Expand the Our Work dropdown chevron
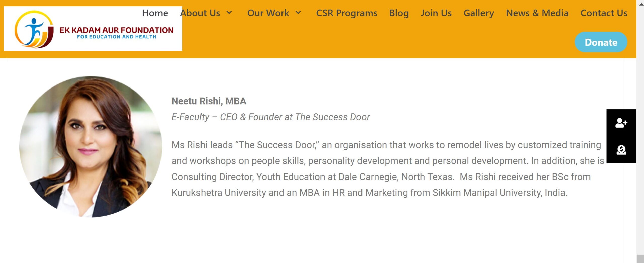The height and width of the screenshot is (263, 644). point(298,13)
